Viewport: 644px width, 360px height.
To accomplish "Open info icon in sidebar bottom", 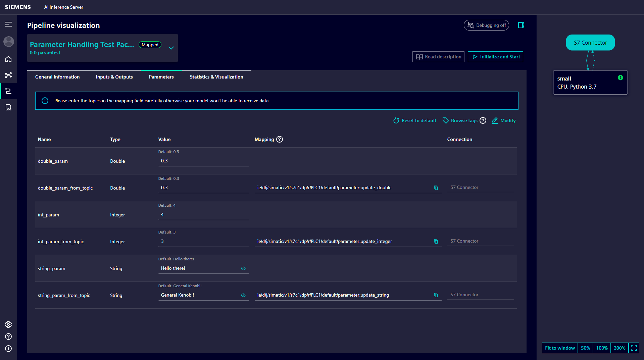I will tap(8, 349).
